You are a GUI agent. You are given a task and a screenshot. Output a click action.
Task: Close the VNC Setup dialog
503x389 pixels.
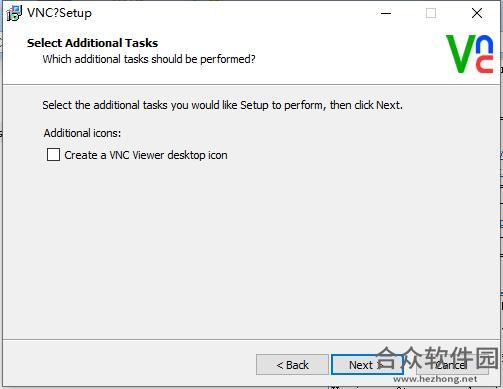pyautogui.click(x=477, y=13)
